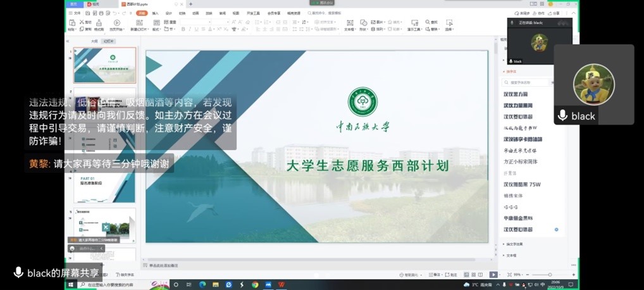Open the 设计 (Design) ribbon tab
This screenshot has width=644, height=290.
[169, 13]
